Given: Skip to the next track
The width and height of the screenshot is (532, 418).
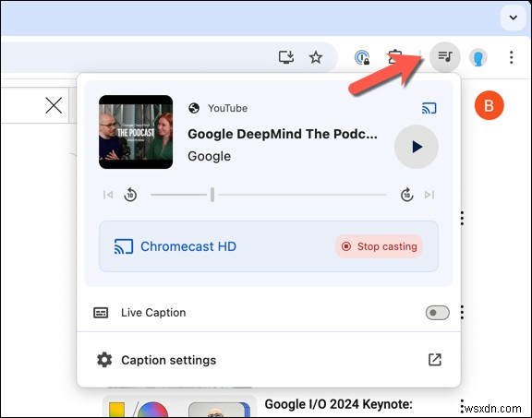Looking at the screenshot, I should [429, 195].
